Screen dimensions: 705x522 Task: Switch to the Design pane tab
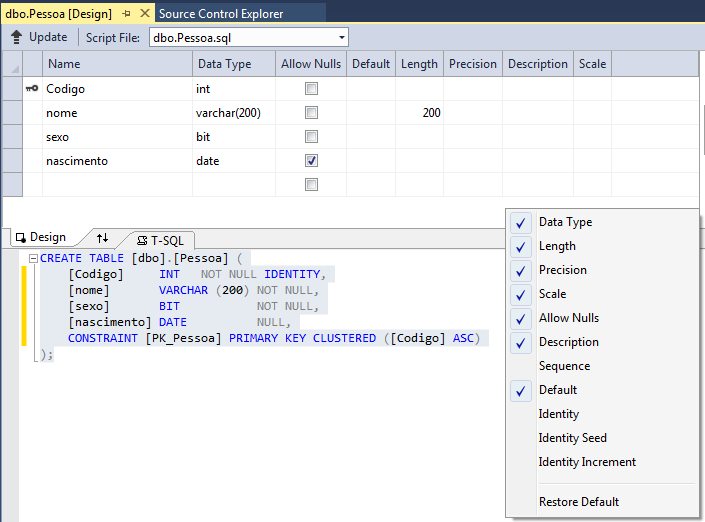[40, 238]
